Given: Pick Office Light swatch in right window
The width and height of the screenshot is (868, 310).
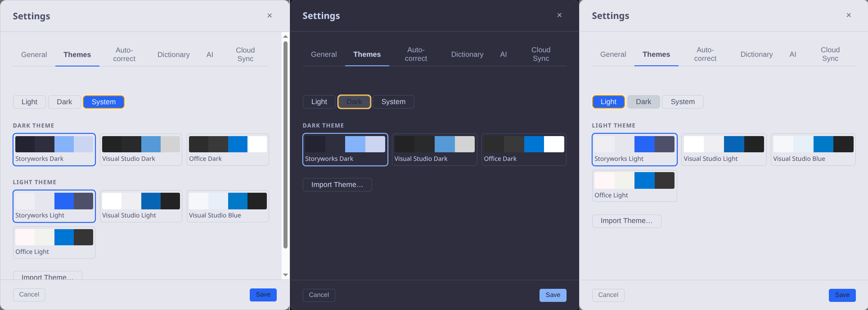Looking at the screenshot, I should pyautogui.click(x=634, y=186).
